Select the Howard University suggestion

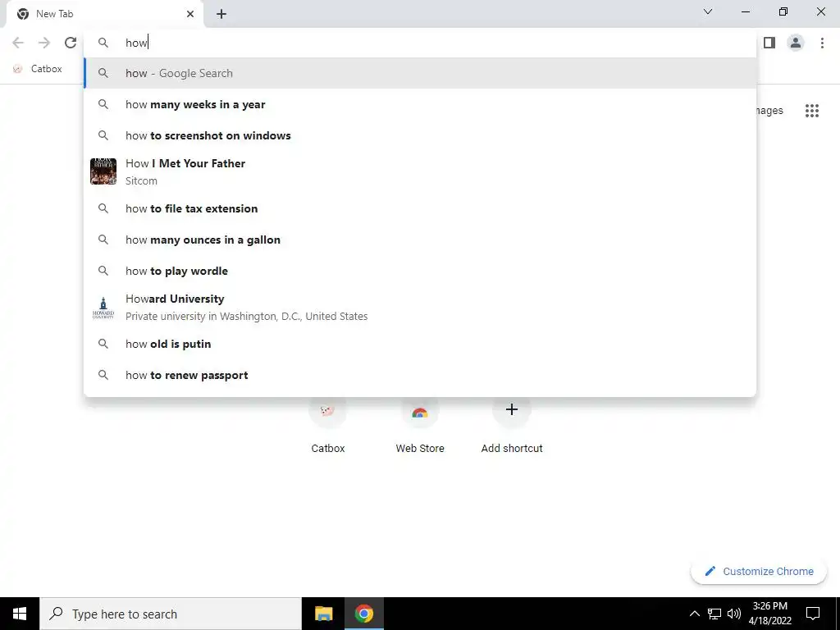click(420, 307)
